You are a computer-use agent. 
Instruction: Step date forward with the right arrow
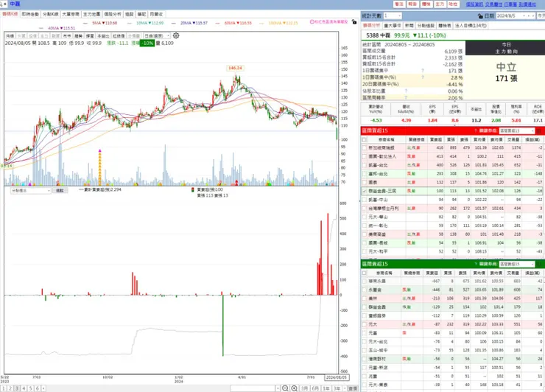532,16
